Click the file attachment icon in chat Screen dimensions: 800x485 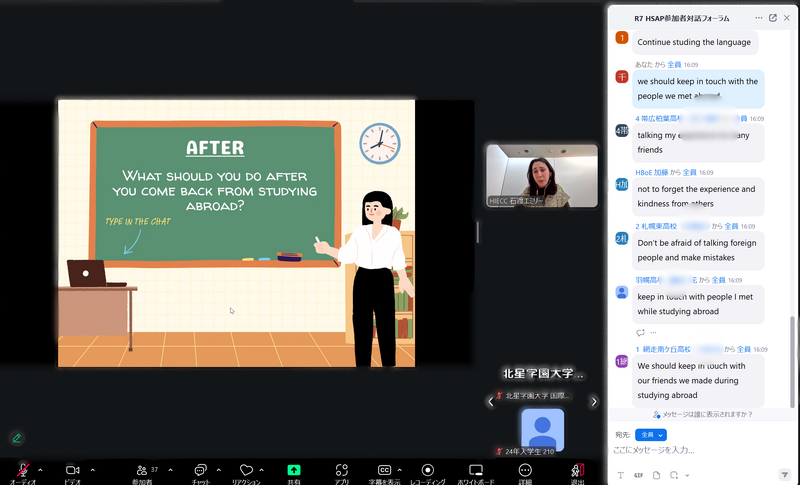(657, 475)
